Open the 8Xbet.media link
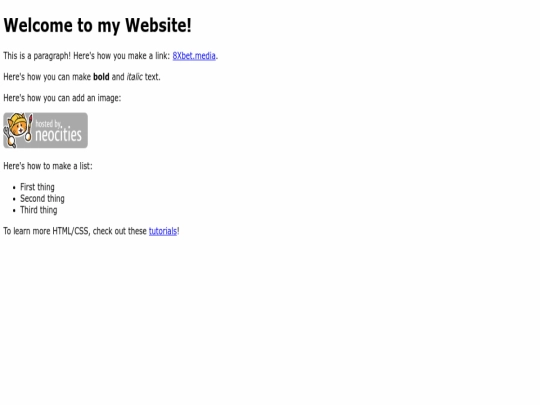 [194, 56]
